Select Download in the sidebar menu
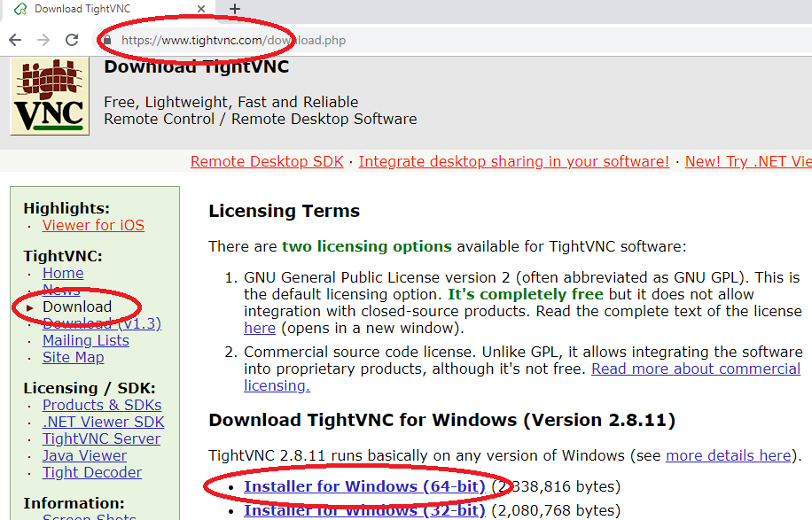The width and height of the screenshot is (812, 520). point(77,307)
